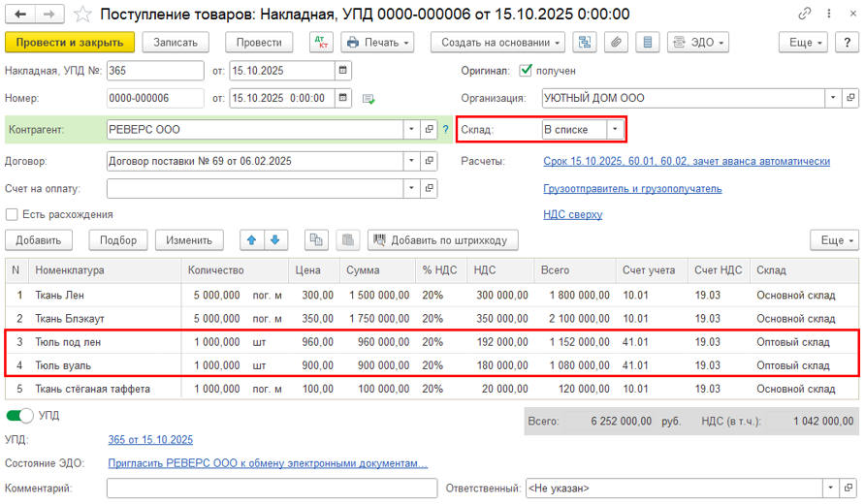Open УПД link 365 от 15.10.2025
The image size is (865, 504).
[x=150, y=439]
